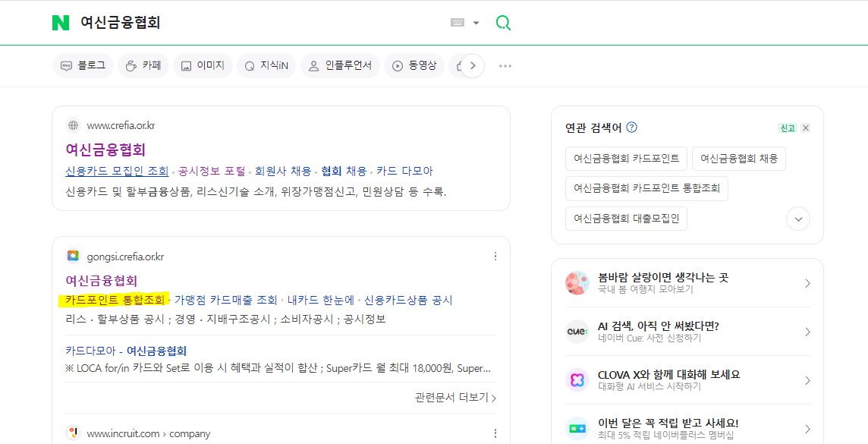Click the green Naver N logo
The height and width of the screenshot is (444, 868).
[61, 23]
